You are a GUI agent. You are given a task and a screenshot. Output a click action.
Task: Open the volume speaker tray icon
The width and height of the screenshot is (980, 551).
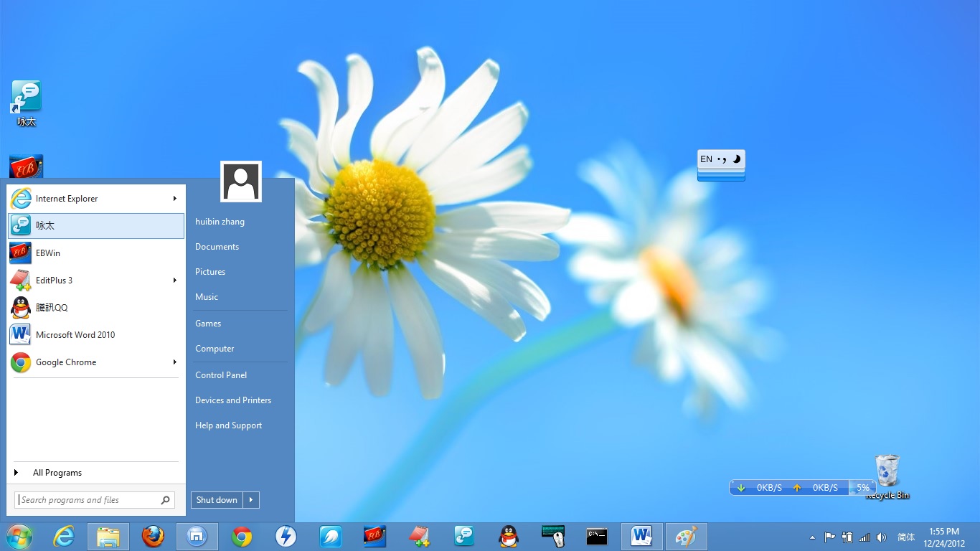881,537
